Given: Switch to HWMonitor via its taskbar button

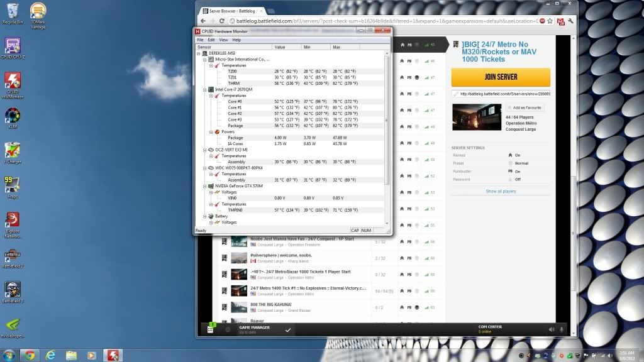Looking at the screenshot, I should pos(113,355).
